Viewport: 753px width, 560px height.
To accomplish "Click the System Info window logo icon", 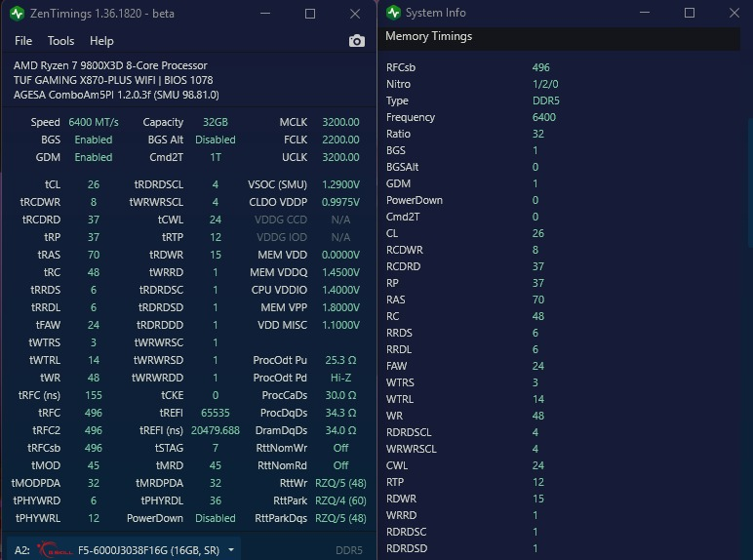I will pyautogui.click(x=393, y=13).
